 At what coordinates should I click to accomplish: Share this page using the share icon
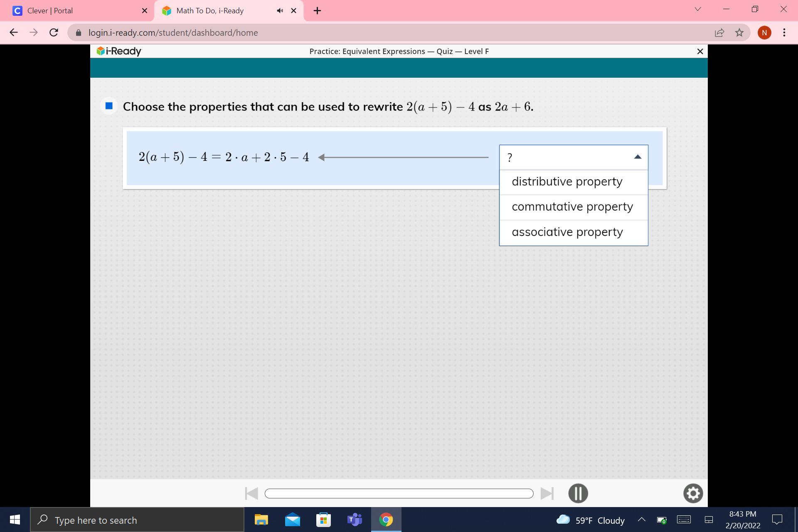[x=719, y=32]
